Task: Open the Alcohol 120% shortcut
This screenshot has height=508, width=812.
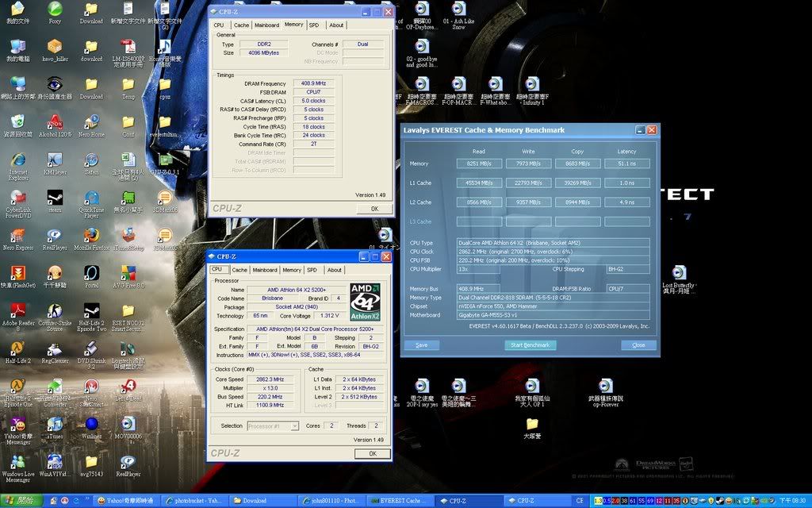Action: [55, 126]
